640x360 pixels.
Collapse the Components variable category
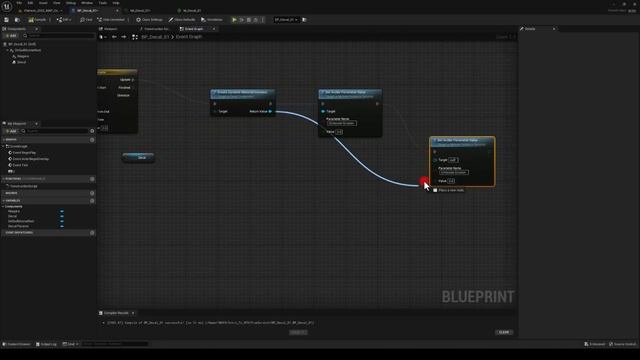click(x=3, y=207)
